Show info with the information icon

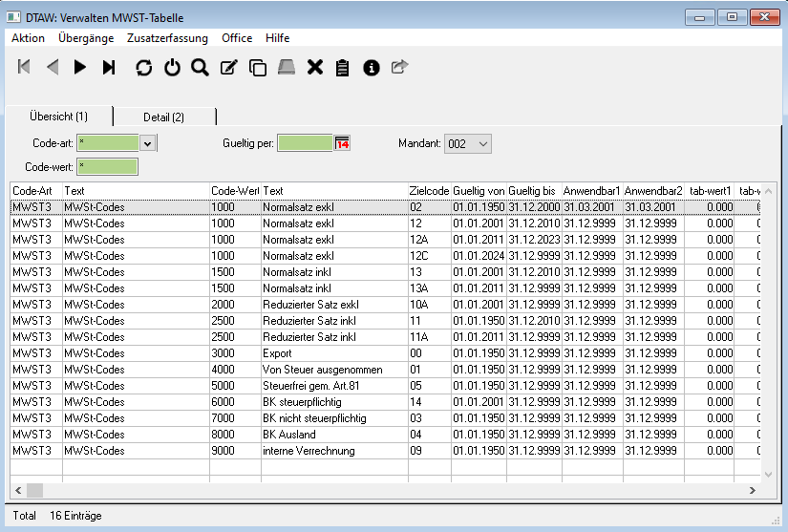(x=372, y=67)
